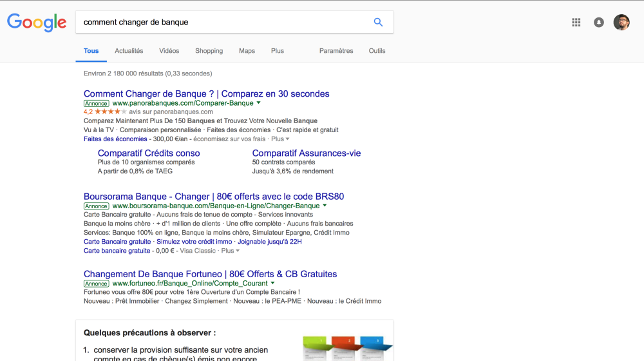Viewport: 644px width, 361px height.
Task: Expand the arrow beside the fortuneo.fr URL
Action: click(272, 283)
